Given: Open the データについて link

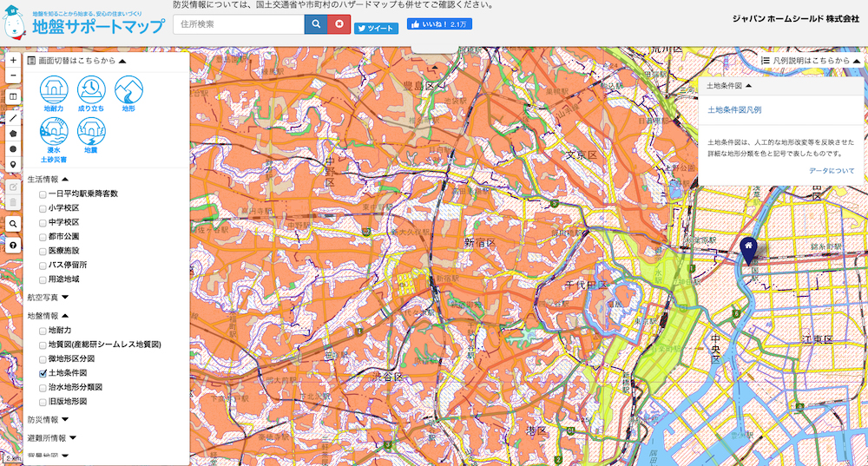Looking at the screenshot, I should pos(832,171).
